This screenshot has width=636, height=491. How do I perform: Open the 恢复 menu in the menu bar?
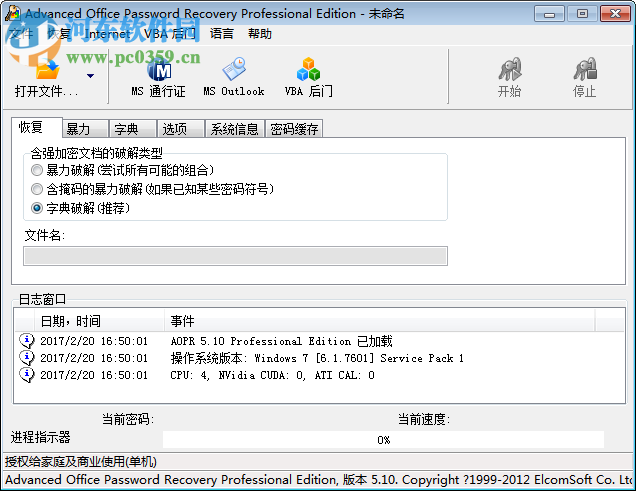(x=59, y=34)
